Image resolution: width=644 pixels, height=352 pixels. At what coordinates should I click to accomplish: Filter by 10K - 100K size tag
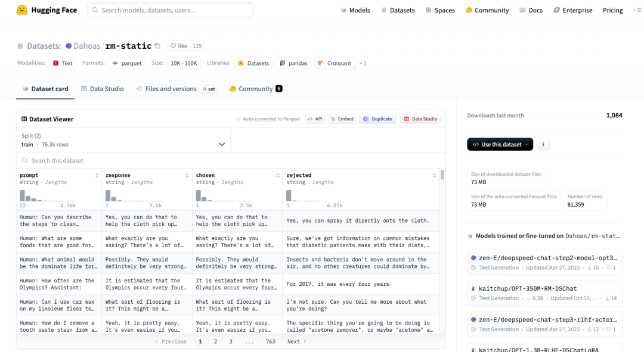184,63
